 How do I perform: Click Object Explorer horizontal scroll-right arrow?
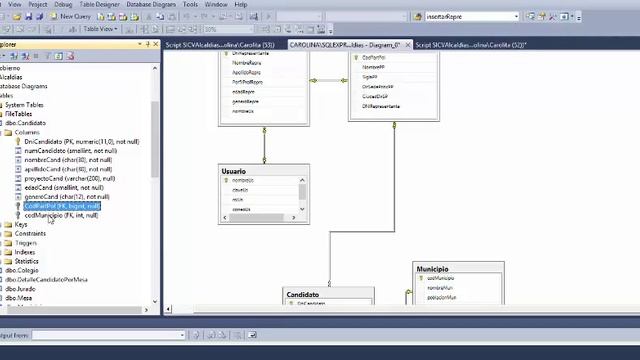point(147,310)
